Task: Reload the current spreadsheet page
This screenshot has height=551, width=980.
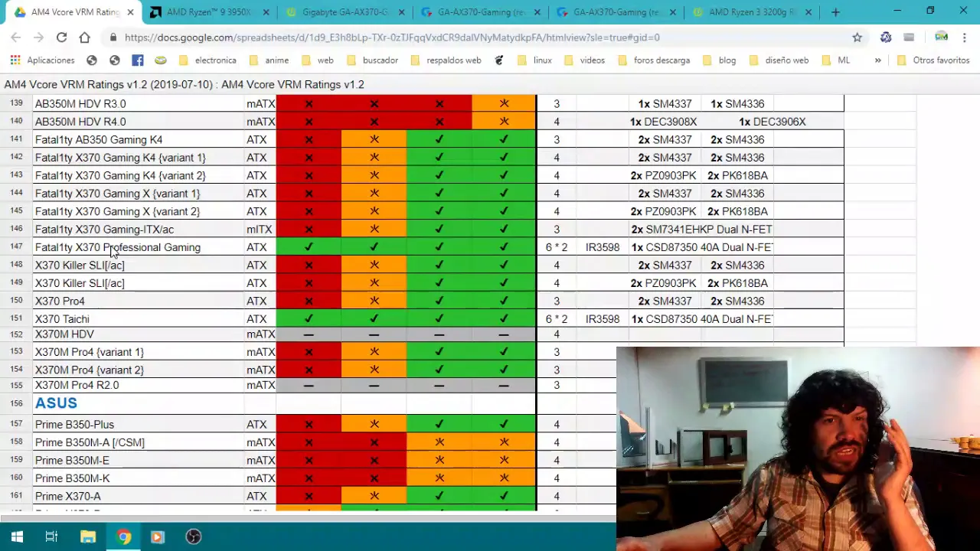Action: pos(61,37)
